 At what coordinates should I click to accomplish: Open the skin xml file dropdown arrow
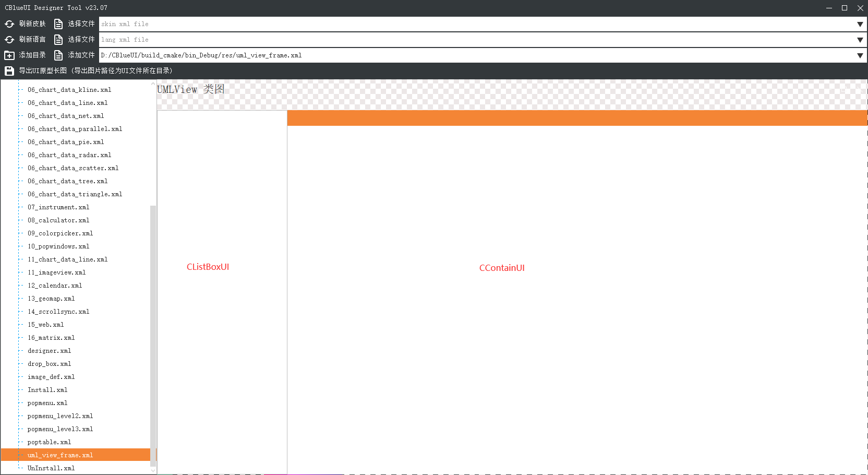(860, 24)
